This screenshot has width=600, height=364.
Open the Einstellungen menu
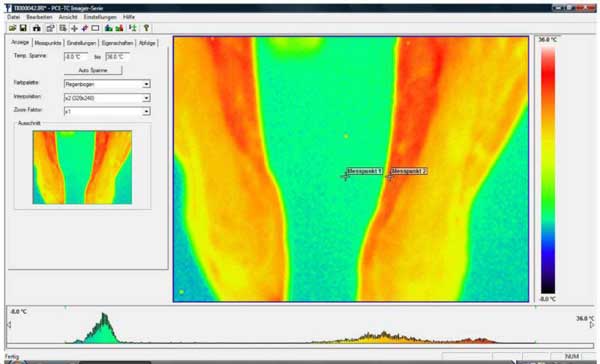click(100, 17)
